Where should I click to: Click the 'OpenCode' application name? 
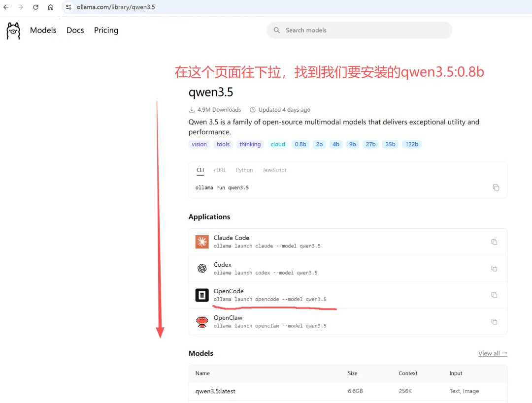229,291
